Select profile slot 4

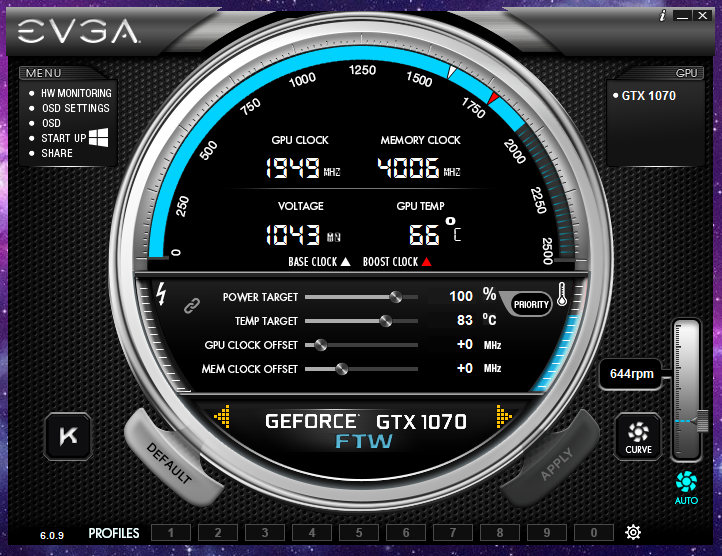coord(312,533)
